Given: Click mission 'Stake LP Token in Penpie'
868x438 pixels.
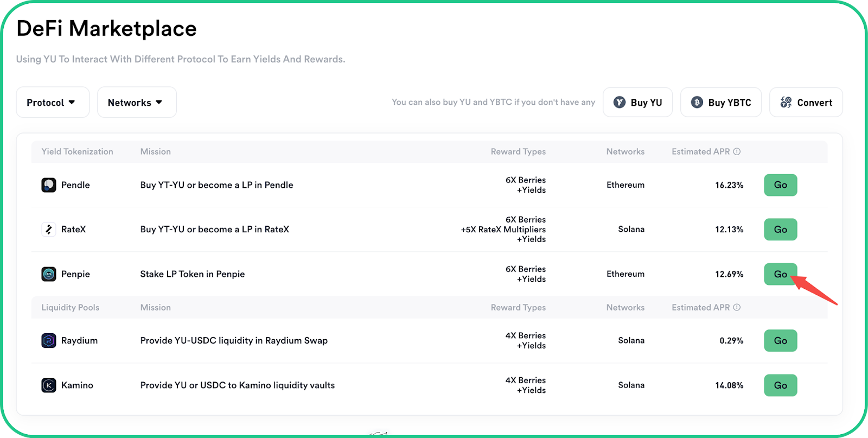Looking at the screenshot, I should pos(193,274).
